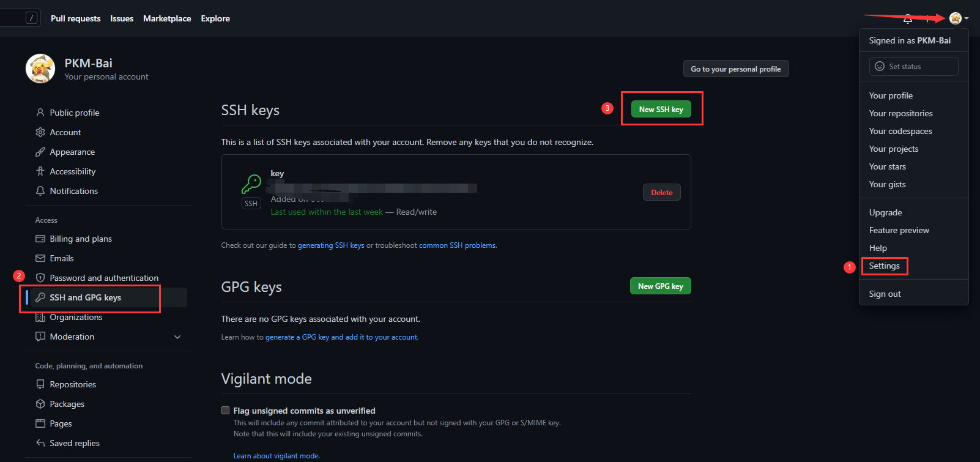Click the key icon beside SSH and GPG keys

coord(40,297)
